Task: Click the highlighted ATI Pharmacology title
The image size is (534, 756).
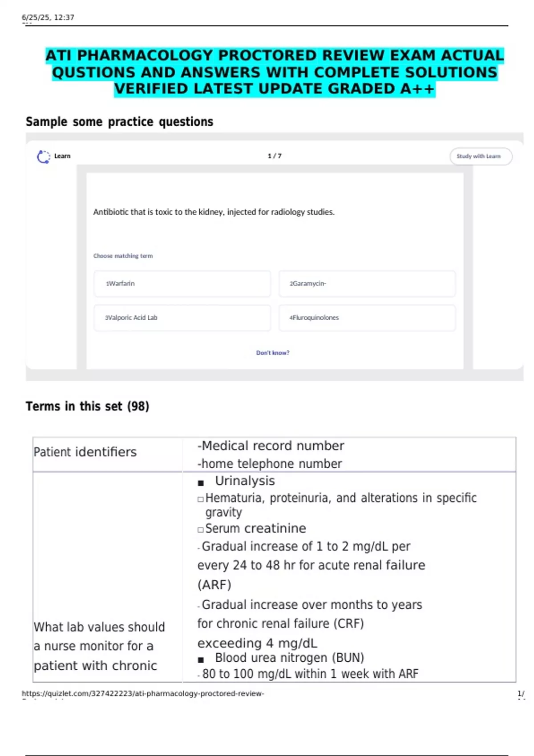Action: [x=275, y=72]
